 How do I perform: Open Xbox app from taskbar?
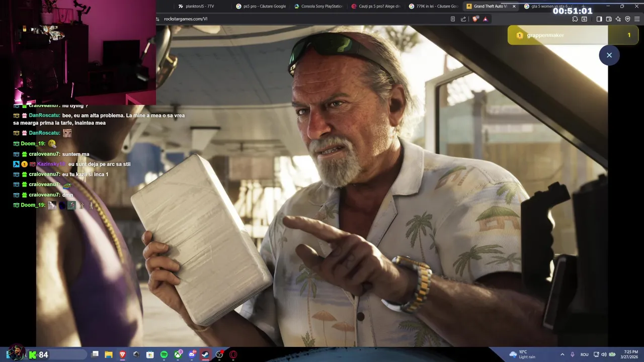pos(178,354)
